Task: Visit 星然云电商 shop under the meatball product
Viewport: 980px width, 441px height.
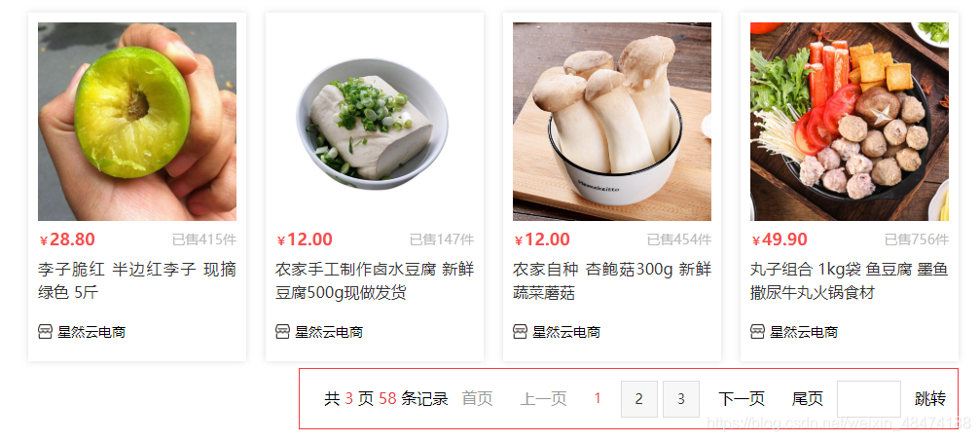Action: coord(804,332)
